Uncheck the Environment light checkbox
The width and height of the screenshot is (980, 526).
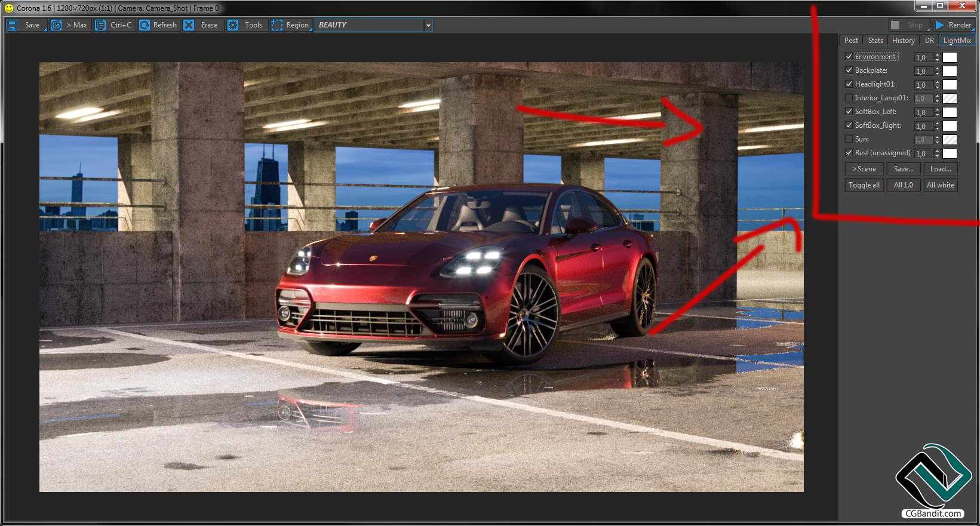point(849,57)
